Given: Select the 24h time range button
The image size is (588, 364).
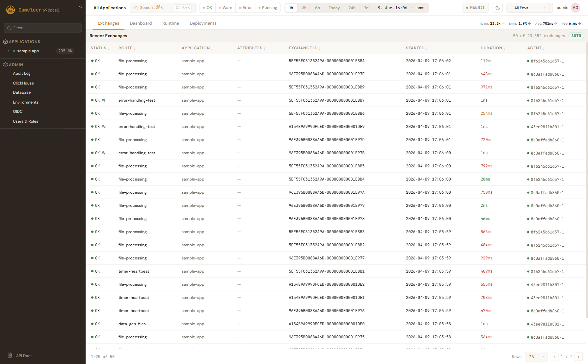Looking at the screenshot, I should point(352,8).
